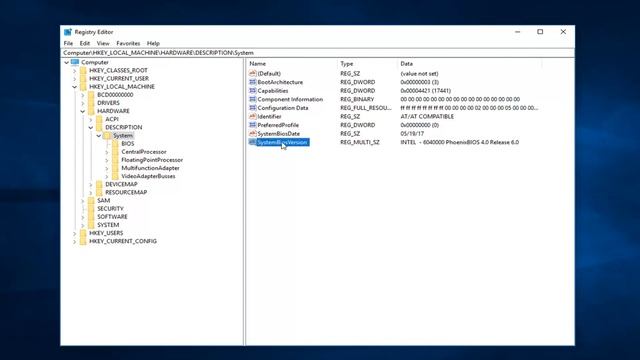Select the SystemBiosVersion value name

(x=282, y=142)
